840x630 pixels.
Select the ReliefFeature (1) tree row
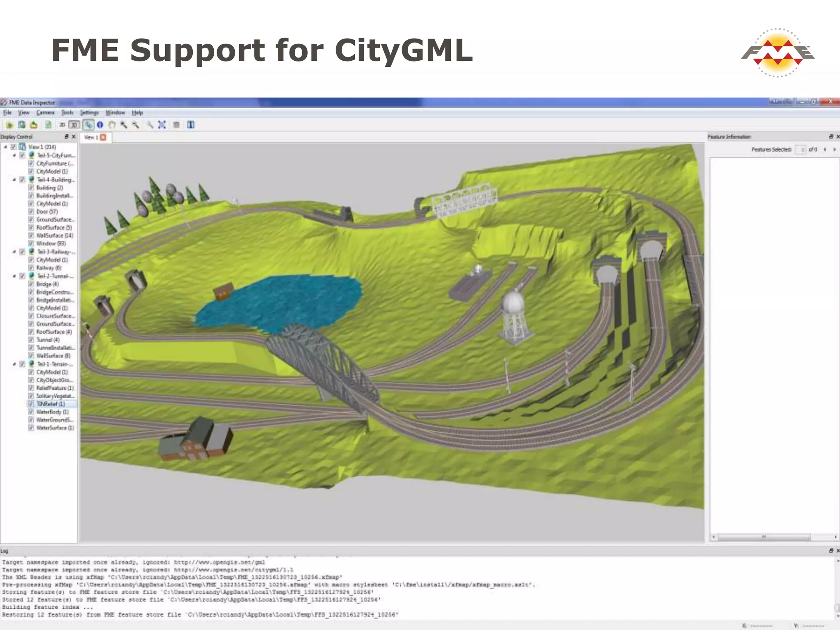(55, 388)
